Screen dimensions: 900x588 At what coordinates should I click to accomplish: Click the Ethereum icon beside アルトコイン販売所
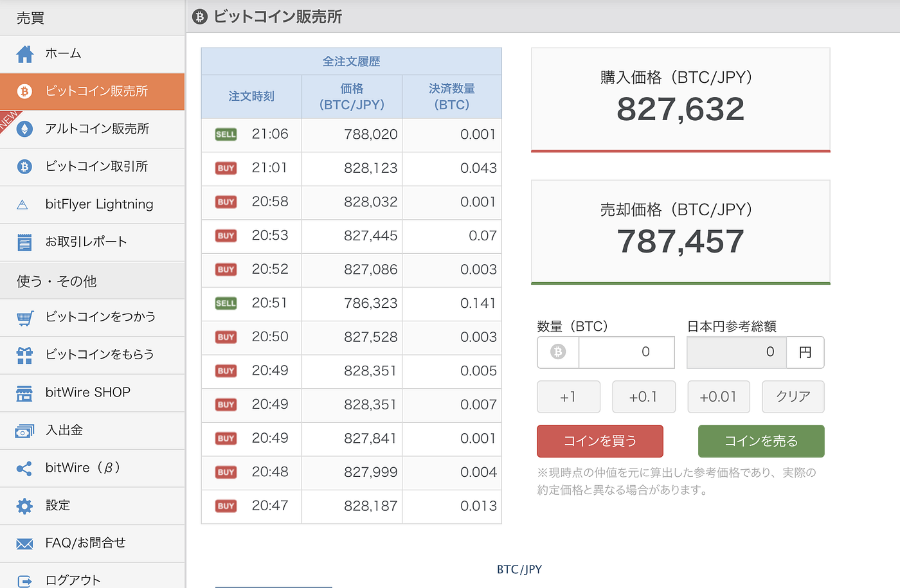(x=24, y=129)
